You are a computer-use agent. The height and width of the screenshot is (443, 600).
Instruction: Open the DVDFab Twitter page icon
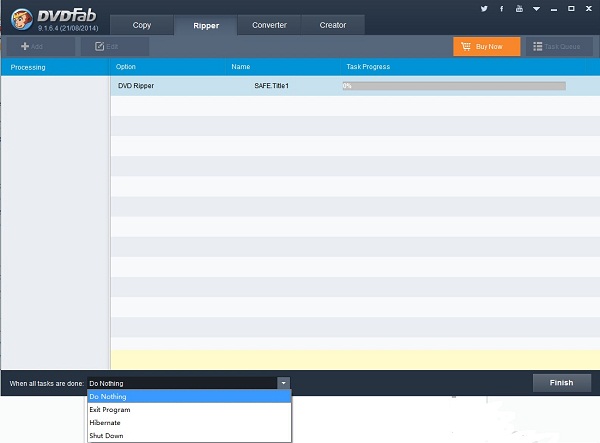[x=484, y=8]
